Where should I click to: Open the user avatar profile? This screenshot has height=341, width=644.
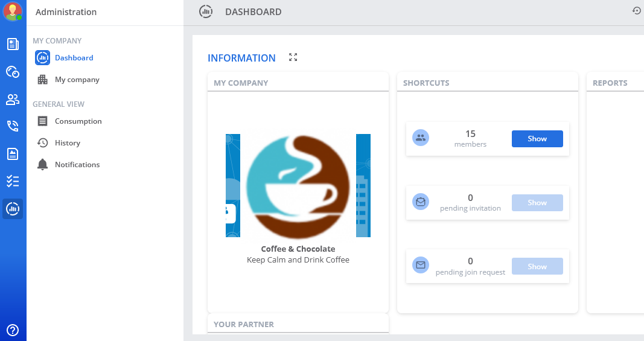13,11
